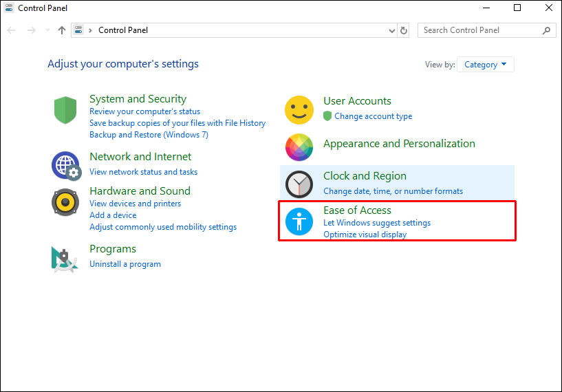
Task: Open Change date, time, or number formats
Action: click(x=393, y=191)
